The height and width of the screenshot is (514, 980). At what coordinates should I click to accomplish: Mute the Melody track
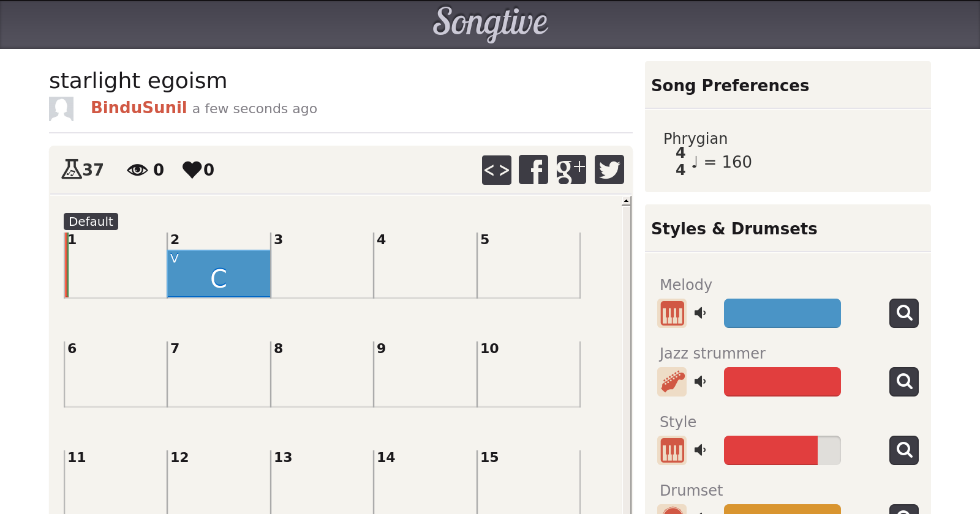(700, 313)
